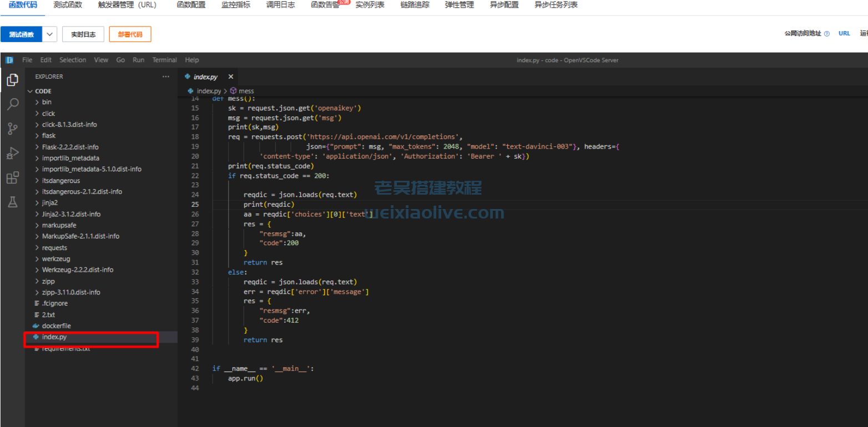Open the Testing flask icon

point(12,202)
